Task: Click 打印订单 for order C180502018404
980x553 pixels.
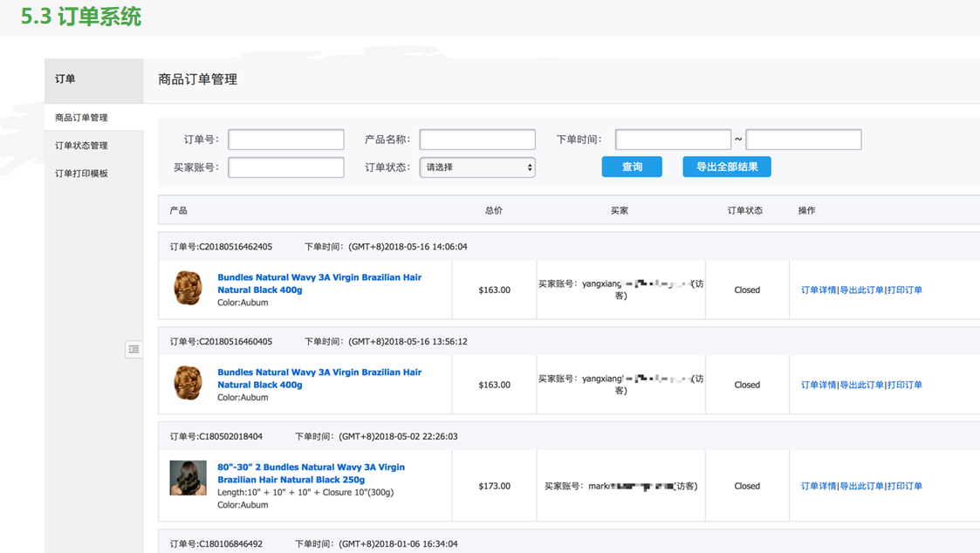Action: [x=905, y=487]
